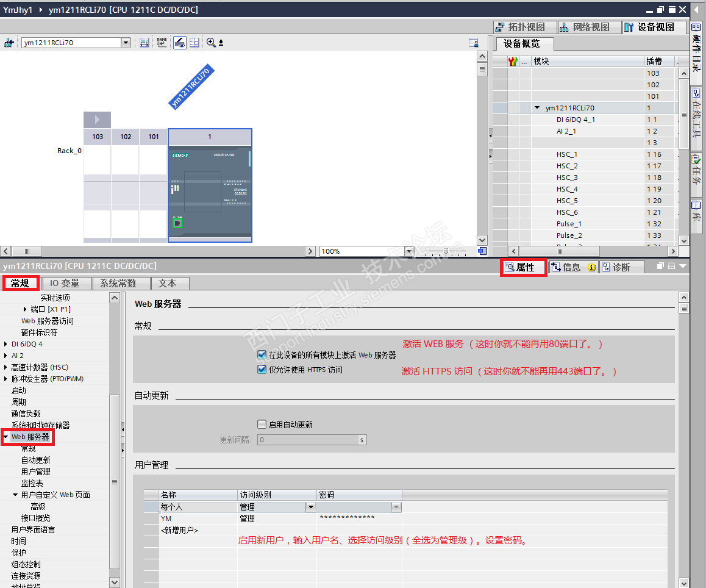
Task: Expand the 端口 [X1 P1] tree node
Action: click(x=25, y=309)
